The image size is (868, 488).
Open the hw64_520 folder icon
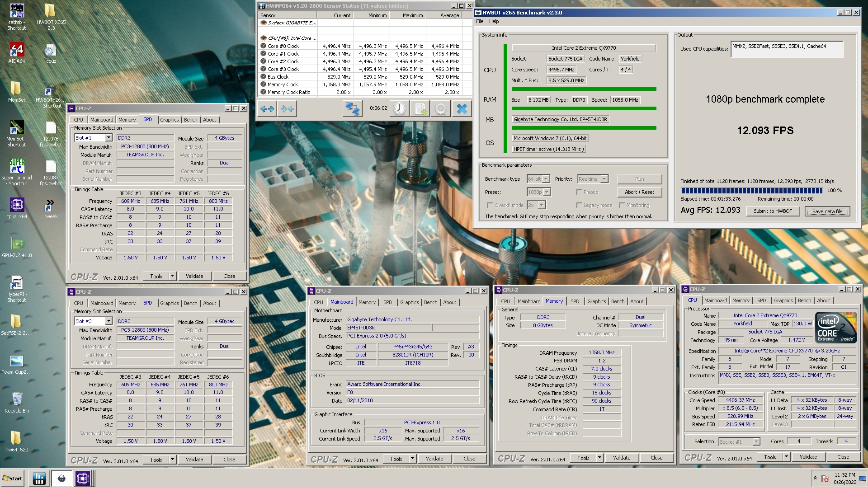(17, 441)
